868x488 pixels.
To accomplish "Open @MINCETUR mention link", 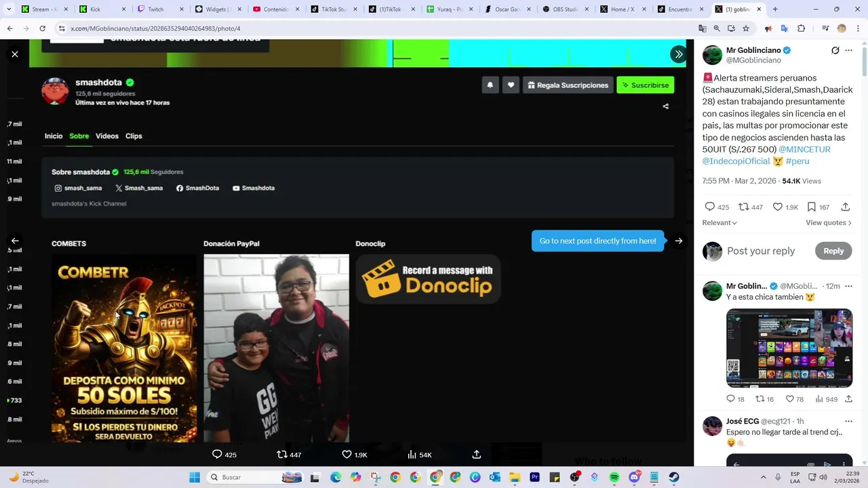I will tap(804, 149).
